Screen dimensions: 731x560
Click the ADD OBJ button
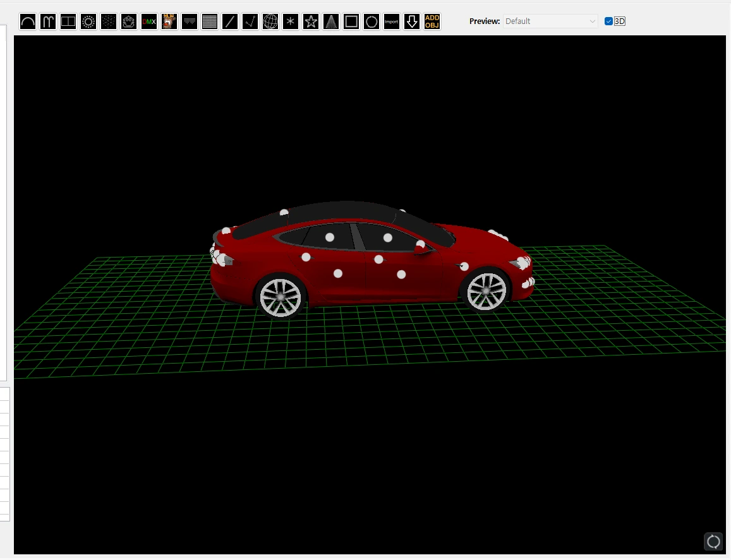pos(432,21)
